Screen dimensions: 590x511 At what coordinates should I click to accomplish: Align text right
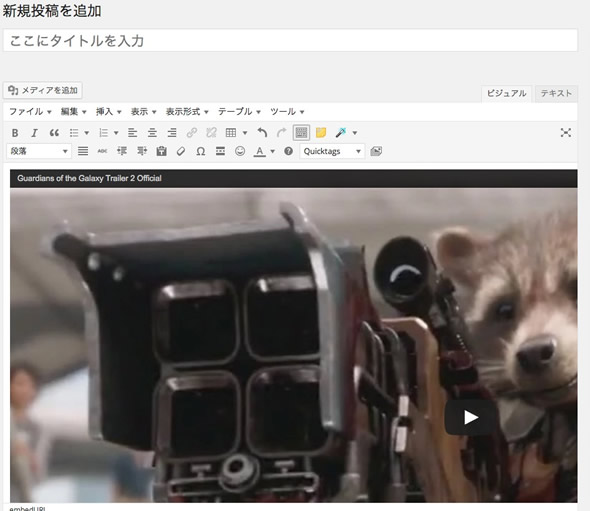(172, 133)
